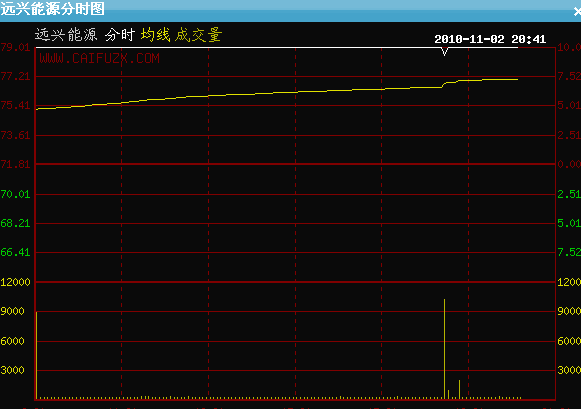This screenshot has height=409, width=581.
Task: Click the window title 远兴能源分时图
Action: [x=53, y=9]
